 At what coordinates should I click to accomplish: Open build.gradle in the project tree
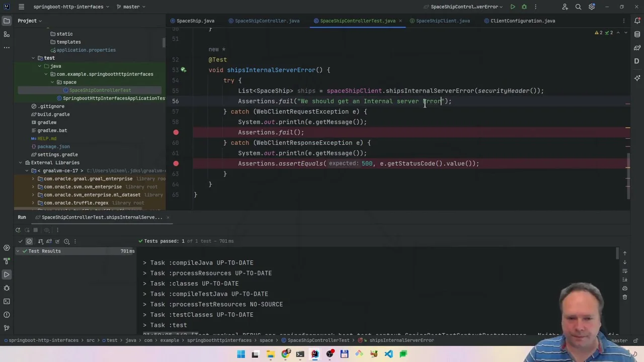(x=53, y=114)
